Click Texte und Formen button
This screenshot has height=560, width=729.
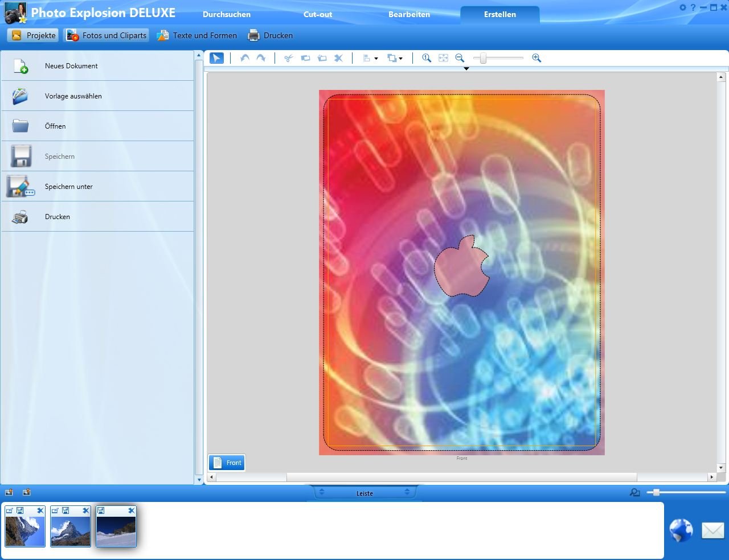pyautogui.click(x=197, y=35)
